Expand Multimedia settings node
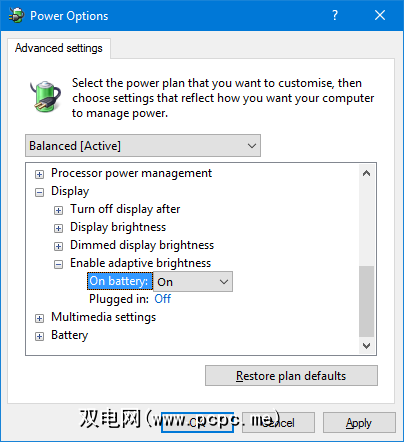 click(39, 318)
